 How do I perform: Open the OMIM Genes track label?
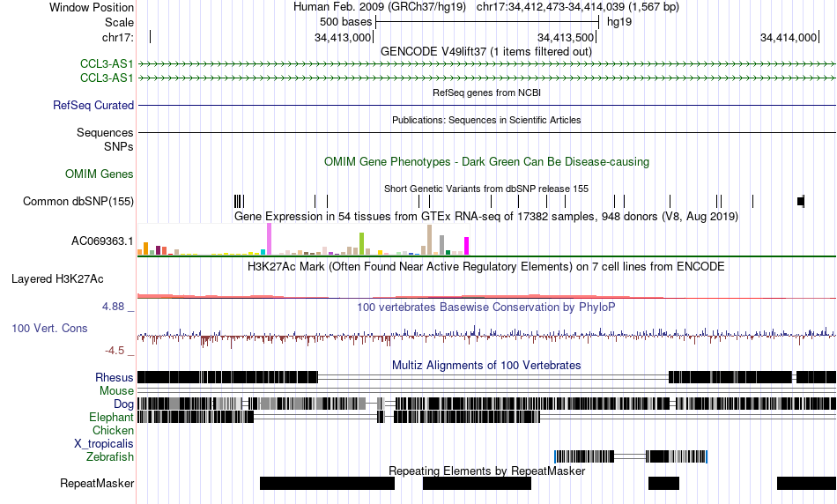click(x=100, y=174)
